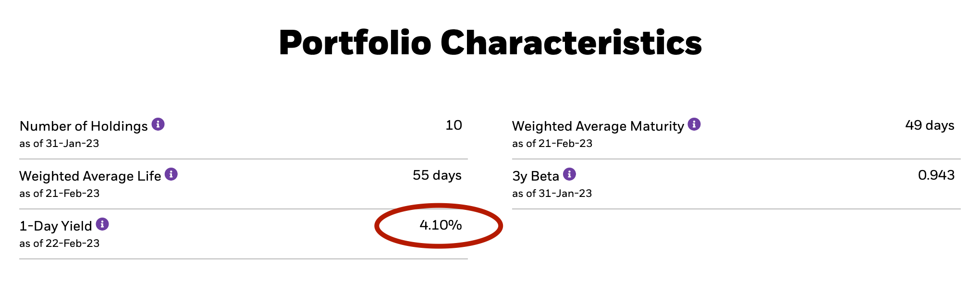Viewport: 980px width, 293px height.
Task: Click the Portfolio Characteristics heading
Action: tap(490, 43)
